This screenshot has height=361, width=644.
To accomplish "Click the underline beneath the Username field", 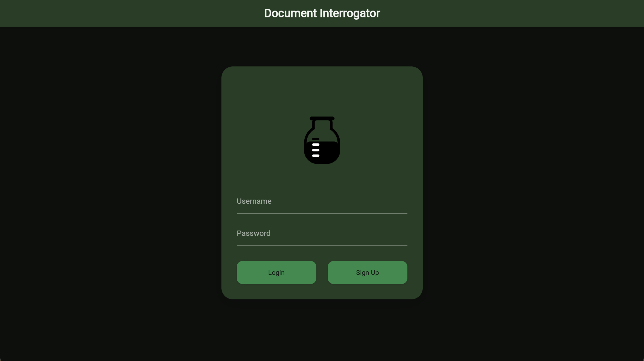I will click(x=322, y=214).
